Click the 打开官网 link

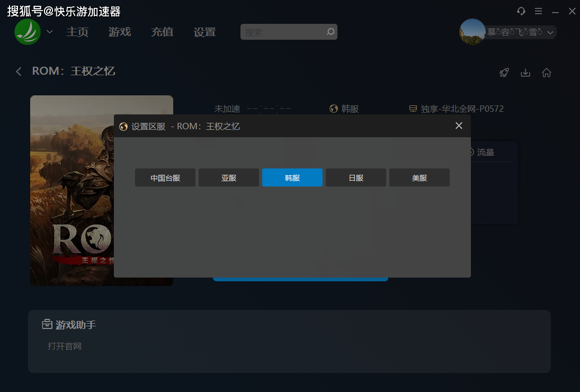pos(65,346)
